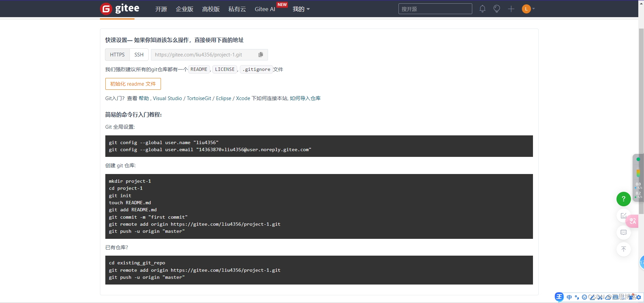This screenshot has height=303, width=644.
Task: Open the 帮助 help link
Action: coord(144,98)
